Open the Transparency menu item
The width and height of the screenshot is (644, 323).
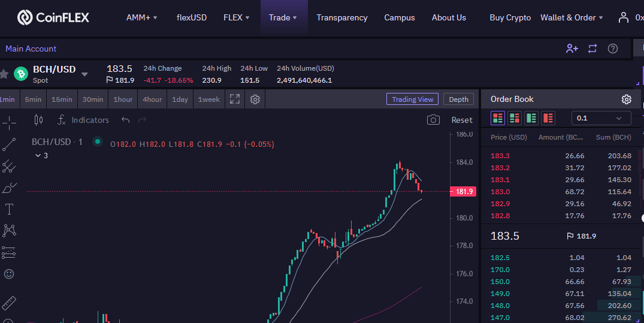(341, 17)
